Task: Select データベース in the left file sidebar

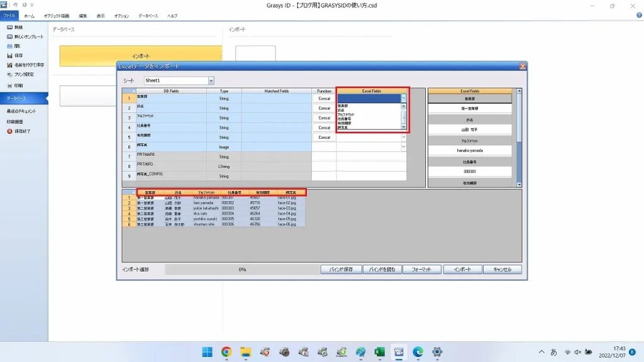Action: [x=24, y=99]
